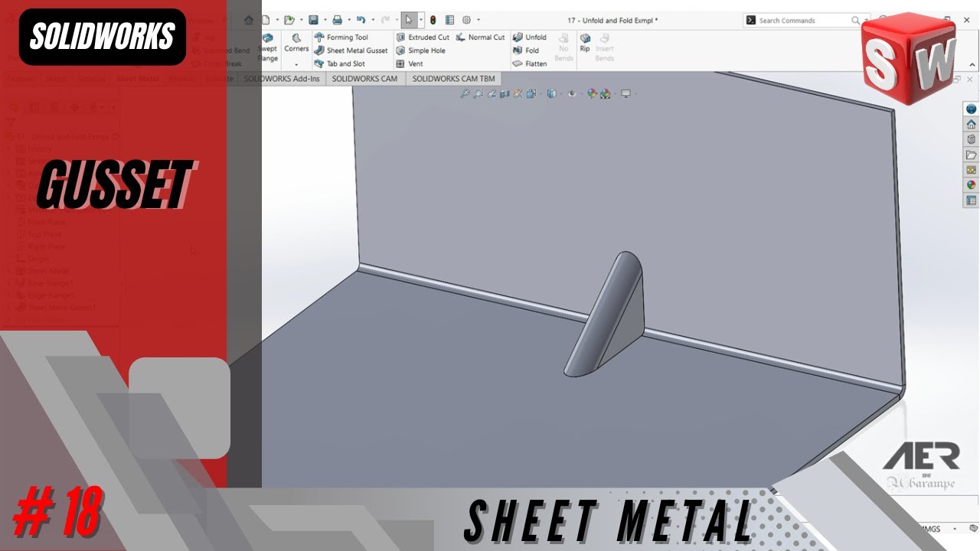Open the Undo history dropdown arrow
980x551 pixels.
(x=373, y=20)
